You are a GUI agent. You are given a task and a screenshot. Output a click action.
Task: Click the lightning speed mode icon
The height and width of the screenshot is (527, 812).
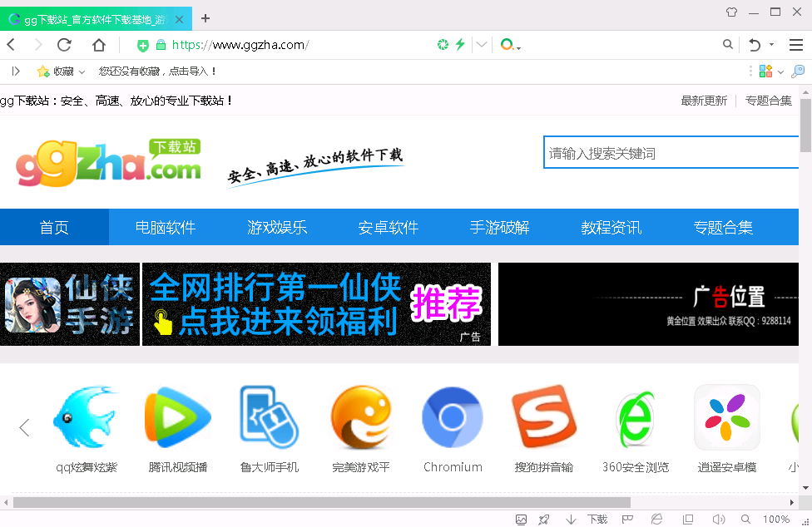pyautogui.click(x=460, y=45)
